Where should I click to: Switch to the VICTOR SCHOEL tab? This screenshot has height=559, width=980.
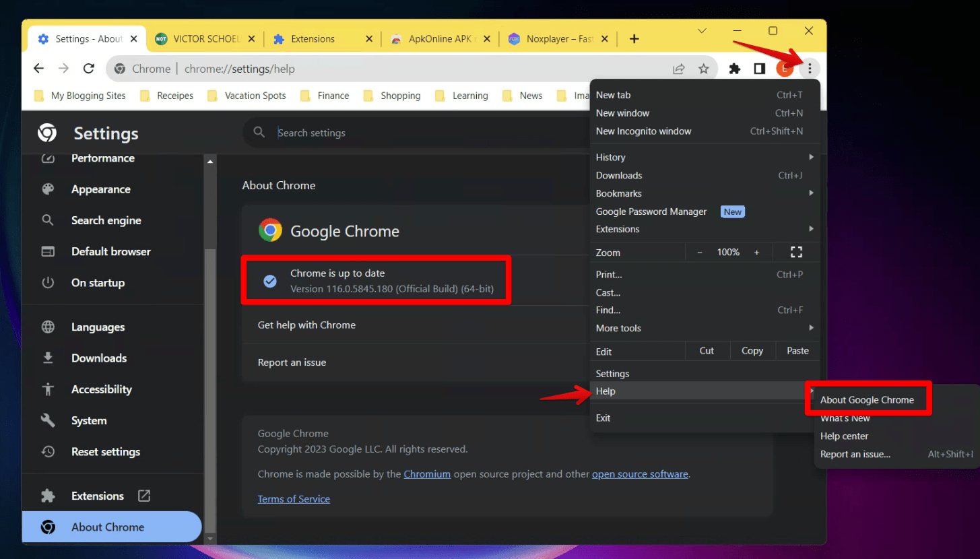coord(205,39)
